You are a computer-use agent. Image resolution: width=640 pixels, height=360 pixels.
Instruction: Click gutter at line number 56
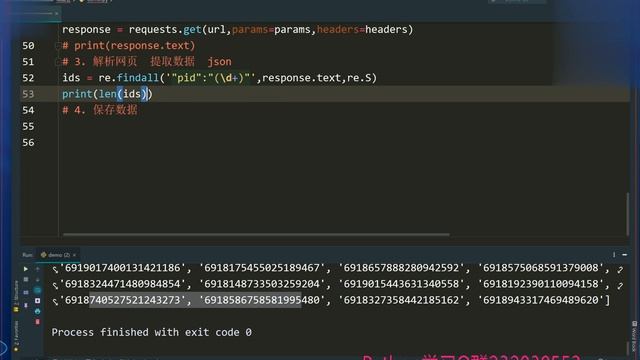28,142
